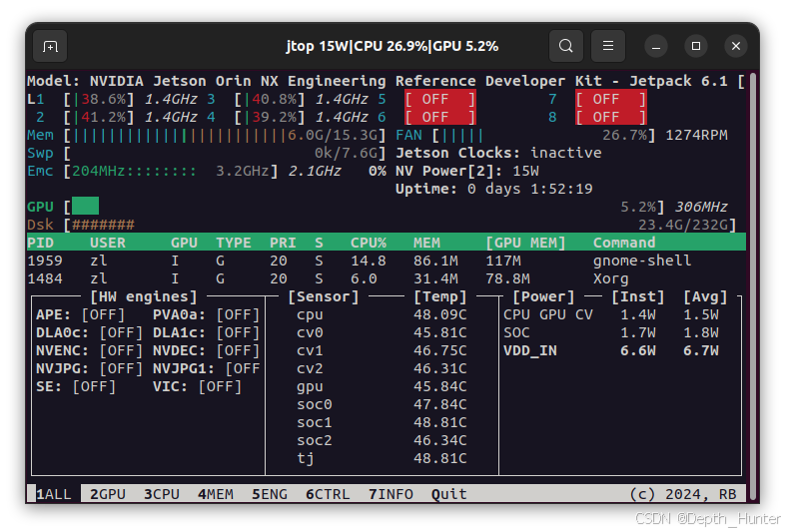The image size is (785, 532).
Task: Click the Emc 2.1GHz frequency
Action: 315,171
